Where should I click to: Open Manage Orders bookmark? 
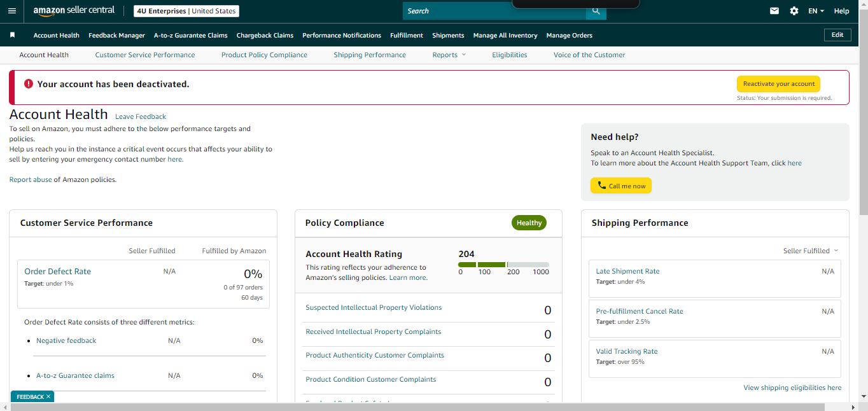coord(569,35)
